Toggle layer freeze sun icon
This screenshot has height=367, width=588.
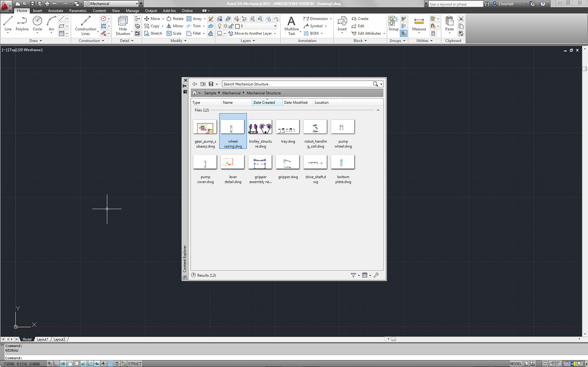tap(225, 26)
